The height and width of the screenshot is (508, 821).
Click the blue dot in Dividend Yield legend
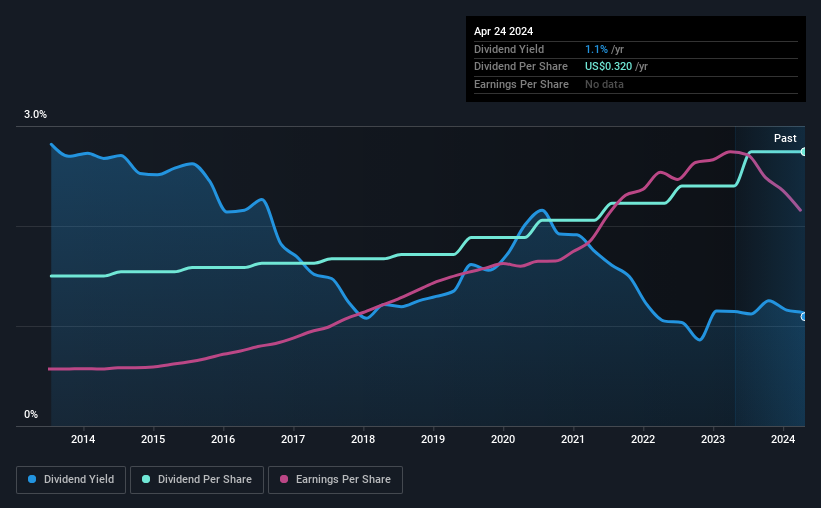[33, 480]
